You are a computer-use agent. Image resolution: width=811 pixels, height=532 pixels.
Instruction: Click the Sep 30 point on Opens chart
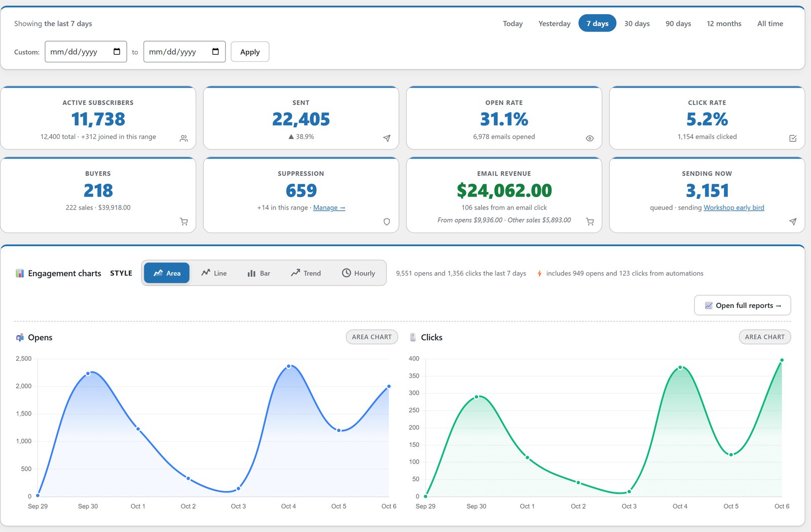point(88,373)
